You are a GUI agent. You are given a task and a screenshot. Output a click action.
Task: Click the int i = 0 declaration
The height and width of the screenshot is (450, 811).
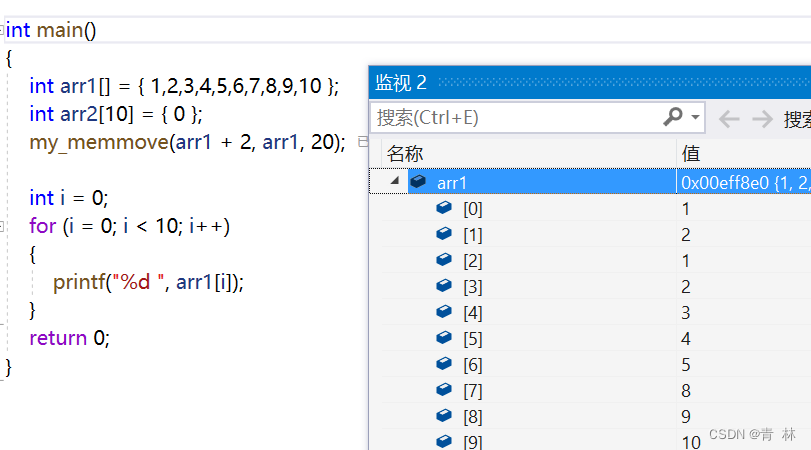[x=69, y=198]
